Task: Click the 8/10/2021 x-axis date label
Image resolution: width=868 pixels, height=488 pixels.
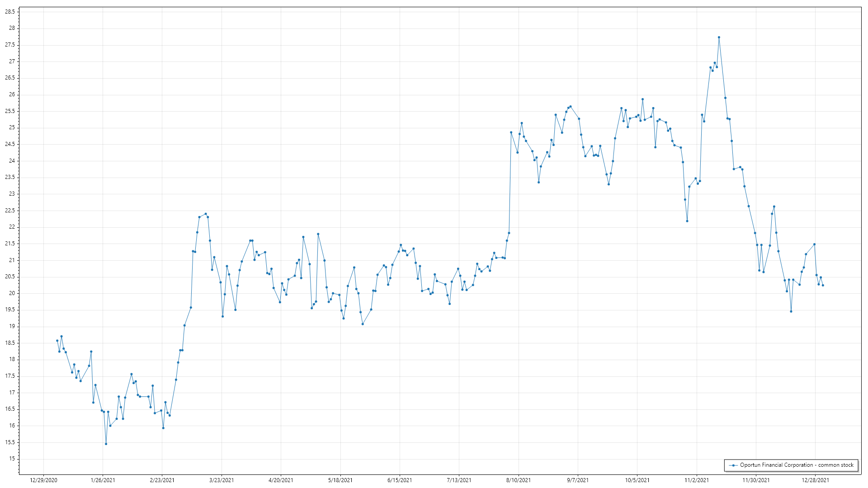Action: tap(519, 480)
